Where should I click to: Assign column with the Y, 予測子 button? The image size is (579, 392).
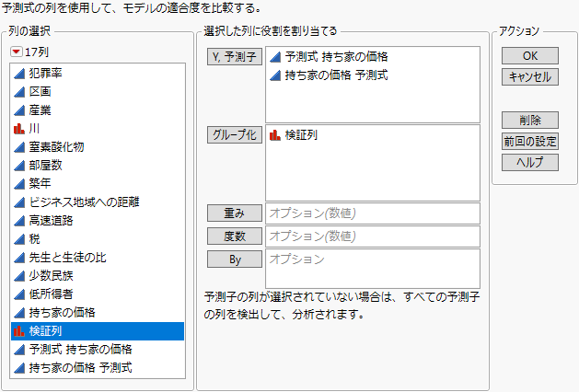coord(235,57)
